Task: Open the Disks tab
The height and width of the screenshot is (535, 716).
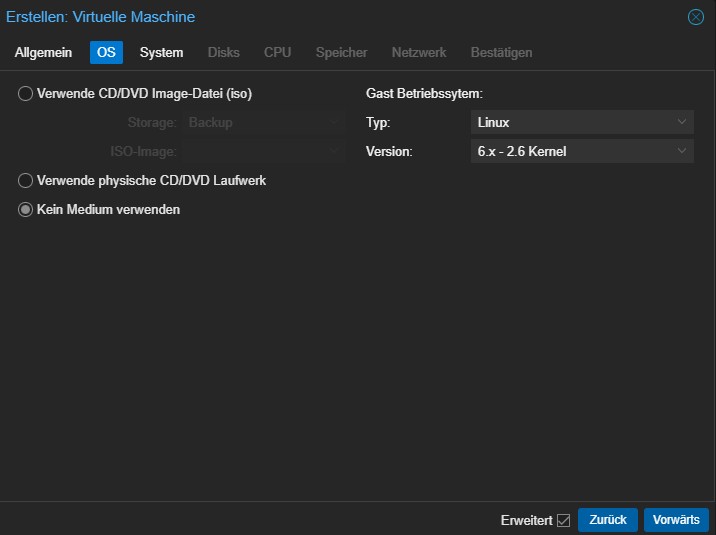Action: coord(224,52)
